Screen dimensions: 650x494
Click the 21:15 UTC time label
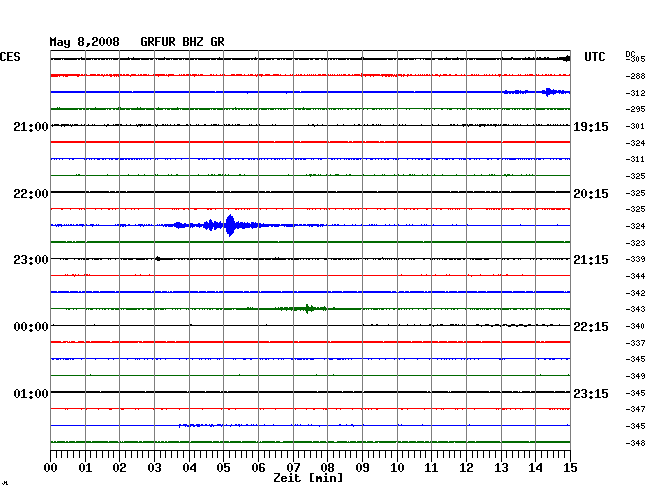(x=591, y=259)
